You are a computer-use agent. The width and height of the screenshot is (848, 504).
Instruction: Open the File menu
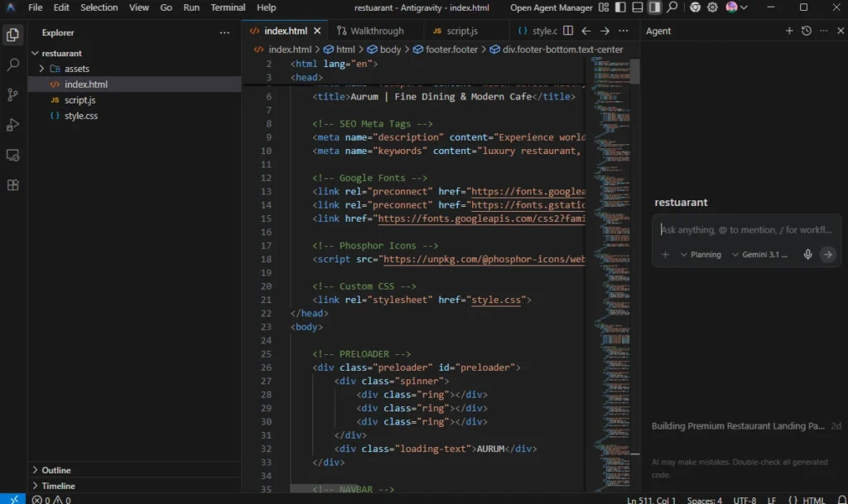coord(35,7)
